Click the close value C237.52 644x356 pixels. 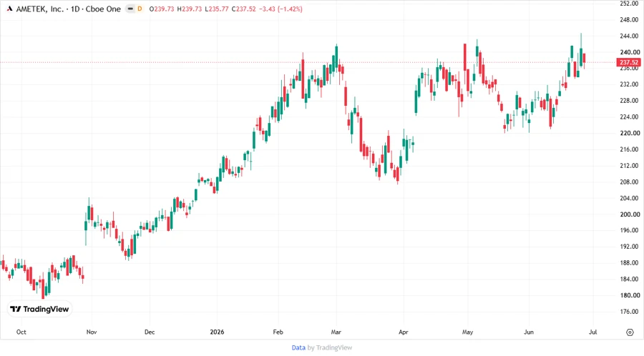[x=243, y=9]
